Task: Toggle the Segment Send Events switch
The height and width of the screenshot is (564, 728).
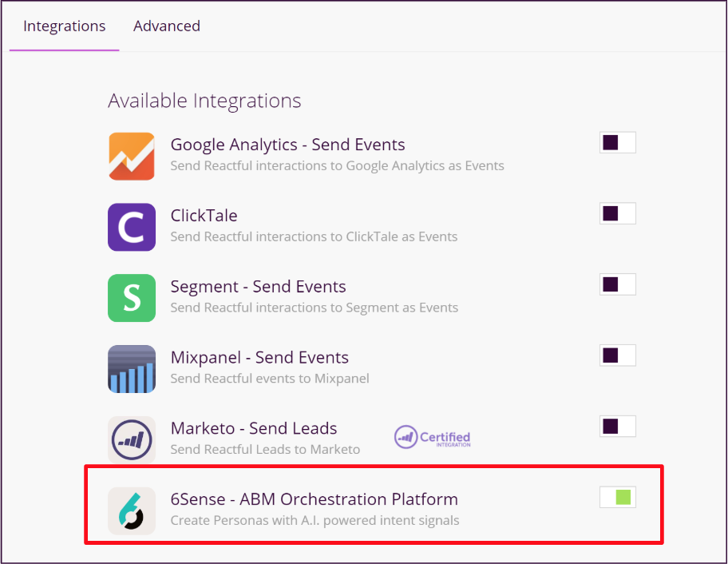Action: [x=618, y=284]
